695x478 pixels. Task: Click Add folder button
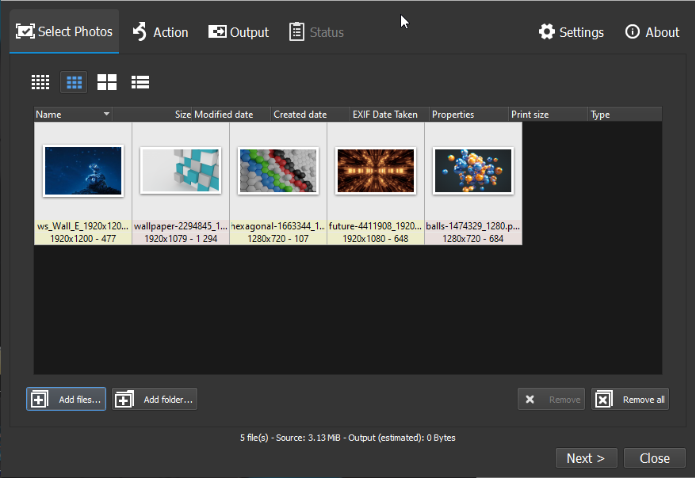154,400
